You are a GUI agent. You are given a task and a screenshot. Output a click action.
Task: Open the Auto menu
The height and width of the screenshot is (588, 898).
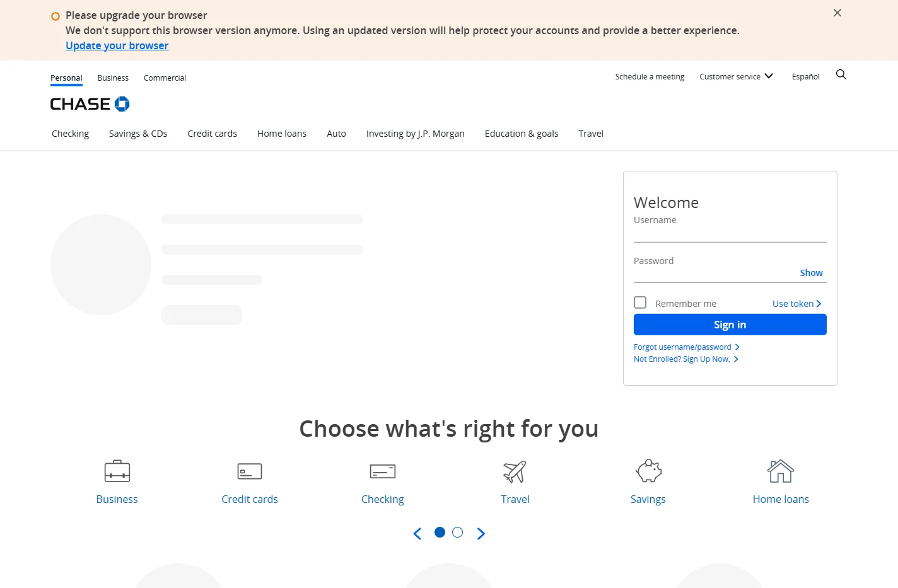337,134
